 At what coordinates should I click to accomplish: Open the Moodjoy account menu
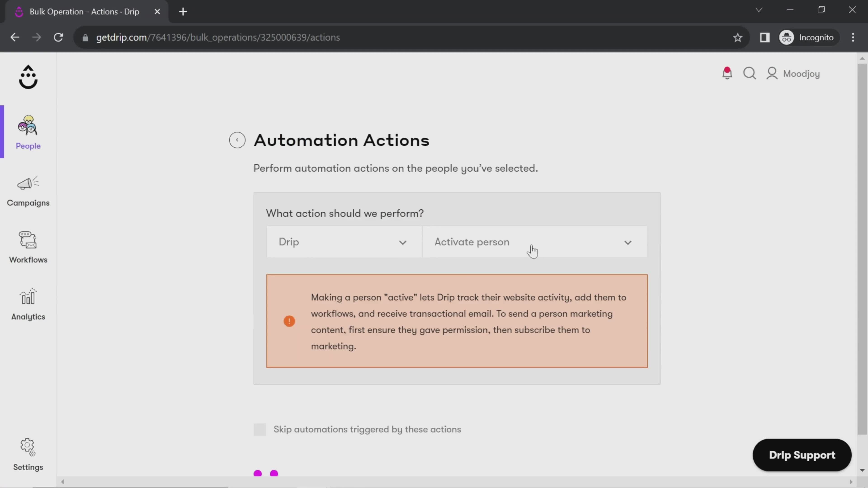[793, 73]
